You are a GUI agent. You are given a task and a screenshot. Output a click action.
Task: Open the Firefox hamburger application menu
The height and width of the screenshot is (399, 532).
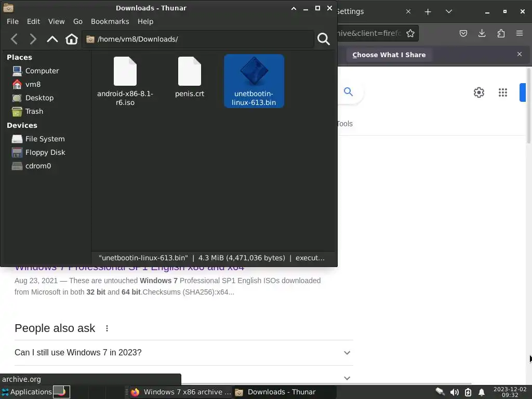point(520,33)
